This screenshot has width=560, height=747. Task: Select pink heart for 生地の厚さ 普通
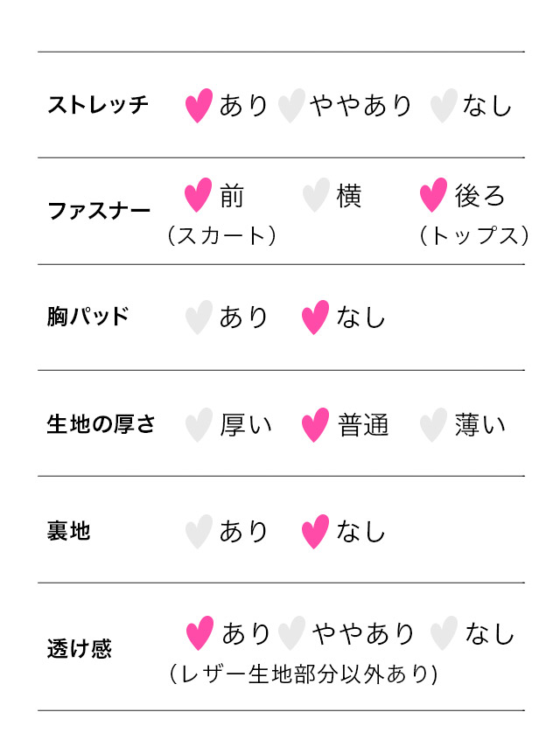point(315,425)
